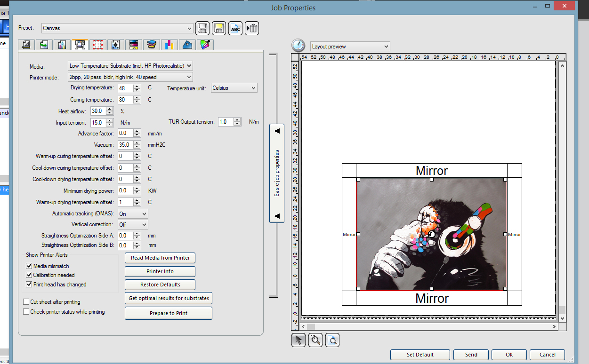Open the layout ruler tab icon
The width and height of the screenshot is (589, 364).
[x=26, y=45]
